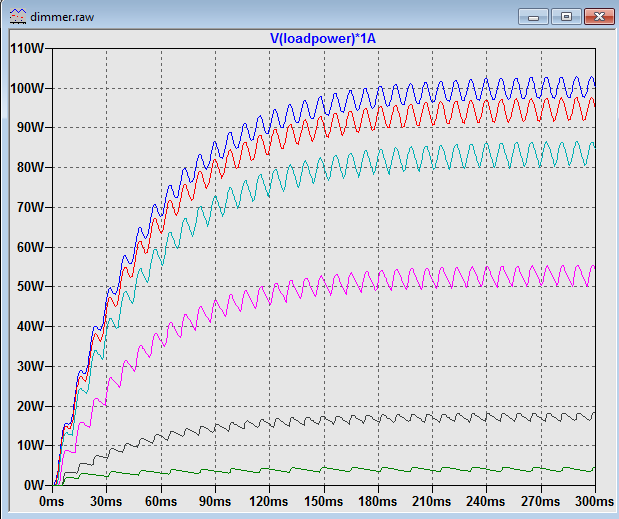
Task: Click the 20W vertical axis label
Action: [x=31, y=406]
